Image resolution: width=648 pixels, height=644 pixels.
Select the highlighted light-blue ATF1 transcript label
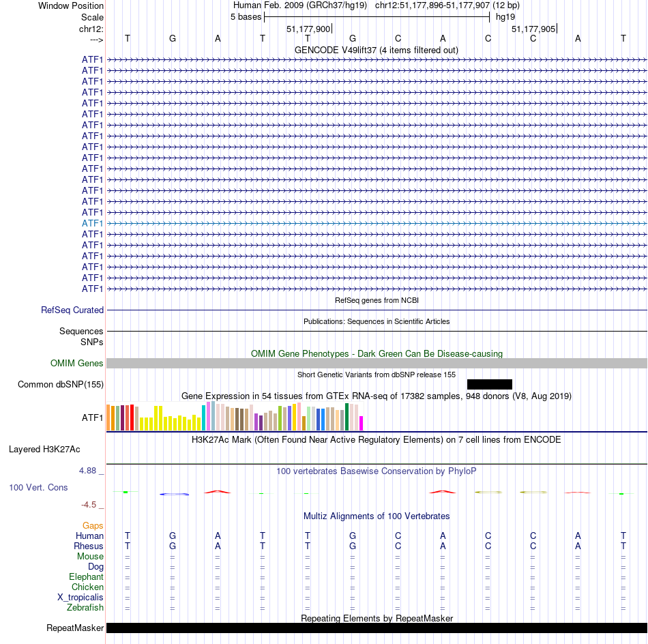[92, 223]
